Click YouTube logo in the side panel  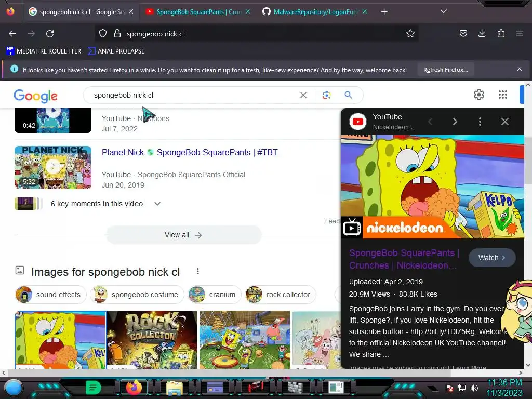tap(358, 122)
